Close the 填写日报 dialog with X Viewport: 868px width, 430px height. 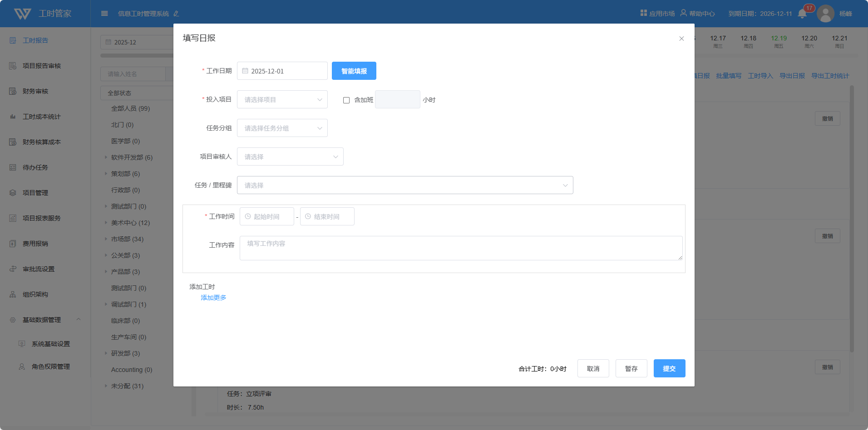tap(681, 39)
